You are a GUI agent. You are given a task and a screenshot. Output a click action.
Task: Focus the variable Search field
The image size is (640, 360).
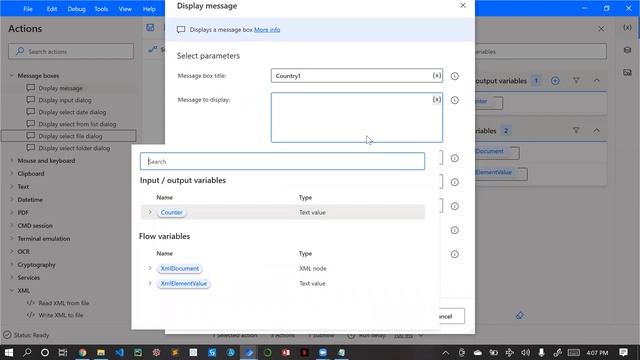pyautogui.click(x=282, y=161)
